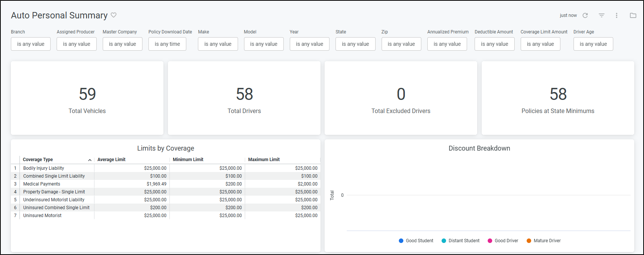
Task: Click the Policies at State Minimums tile
Action: coord(558,98)
